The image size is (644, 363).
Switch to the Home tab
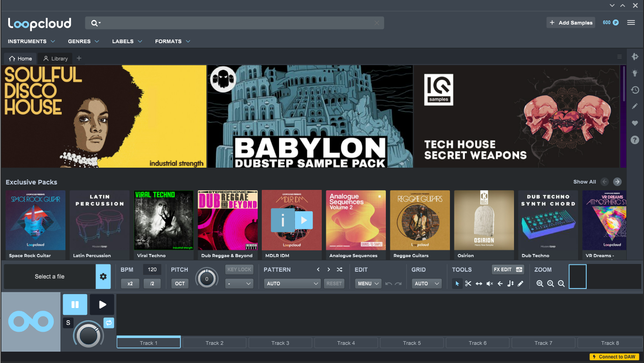click(x=20, y=59)
